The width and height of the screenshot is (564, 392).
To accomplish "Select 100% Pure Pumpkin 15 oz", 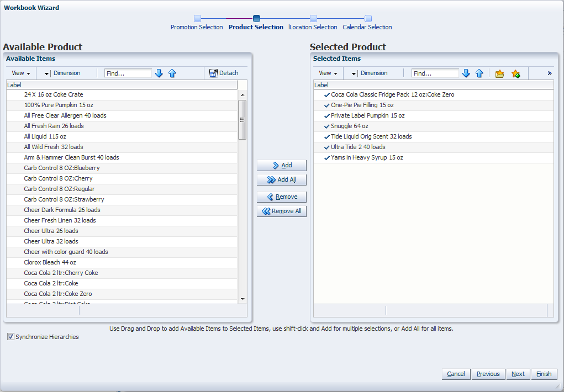I will click(x=122, y=105).
